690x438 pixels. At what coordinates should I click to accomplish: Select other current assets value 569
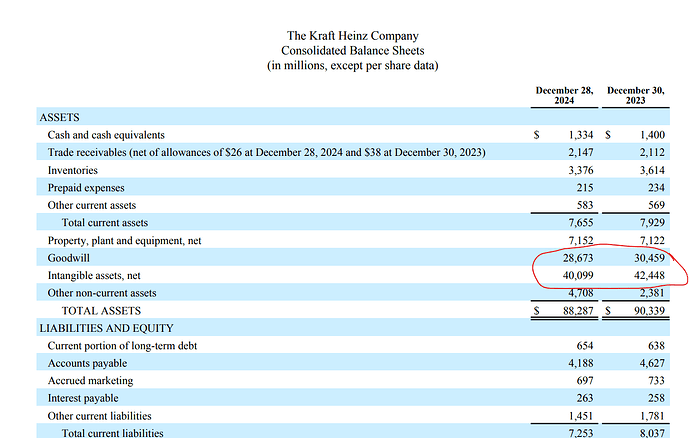tap(656, 205)
